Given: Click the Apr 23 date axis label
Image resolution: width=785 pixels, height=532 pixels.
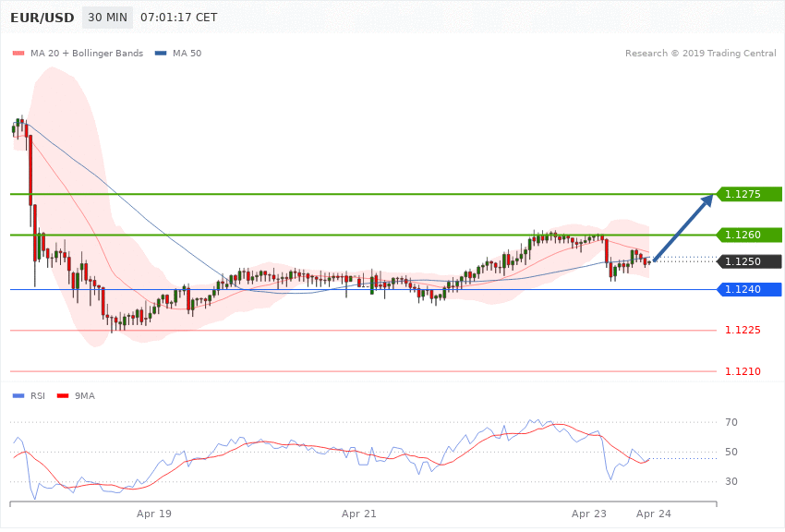Looking at the screenshot, I should (589, 514).
